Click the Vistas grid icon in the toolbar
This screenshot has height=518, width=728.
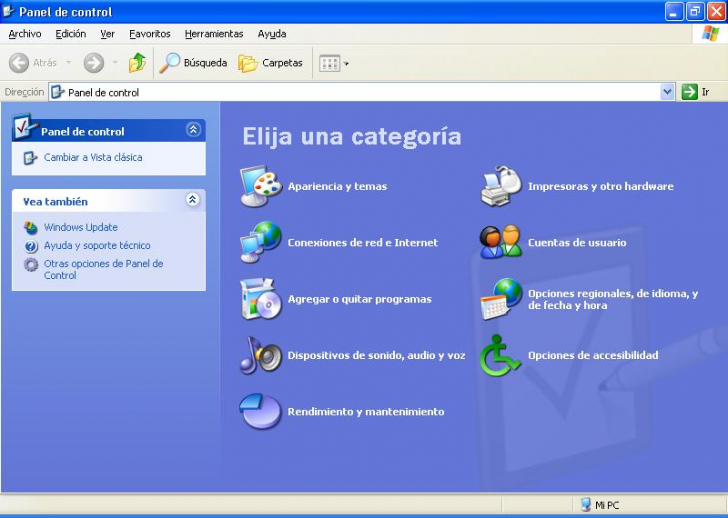(x=330, y=63)
